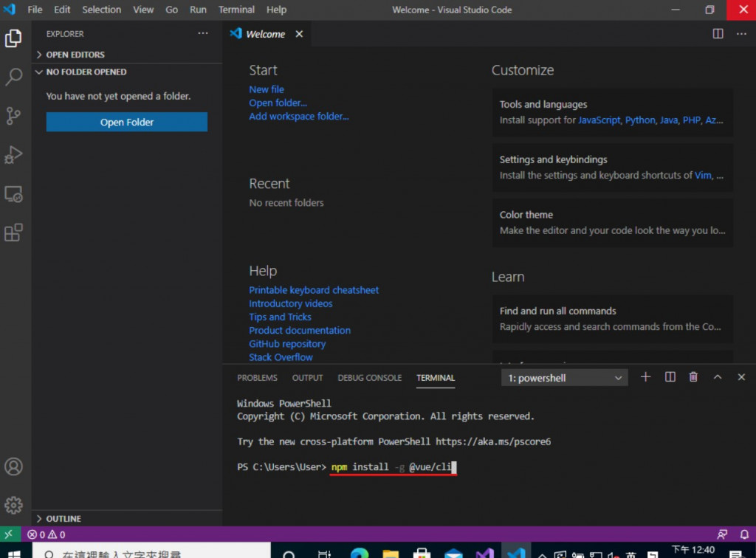756x558 pixels.
Task: Install Python language support link
Action: [640, 120]
